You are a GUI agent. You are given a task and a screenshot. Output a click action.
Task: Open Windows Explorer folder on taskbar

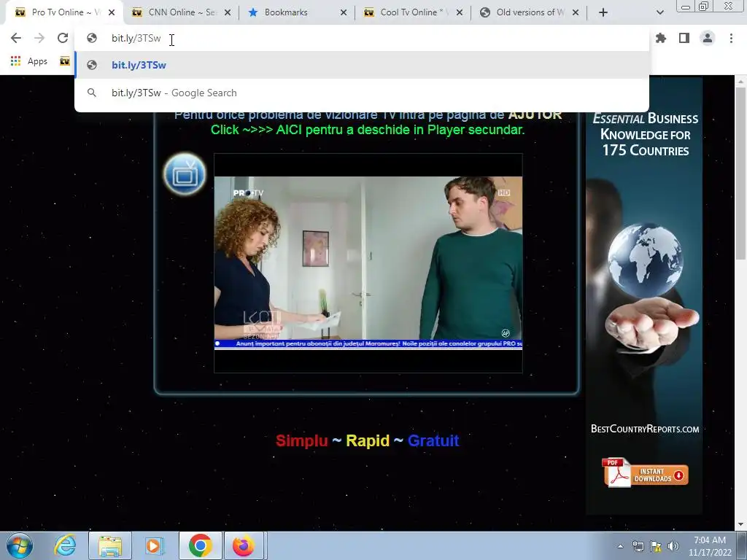[110, 545]
